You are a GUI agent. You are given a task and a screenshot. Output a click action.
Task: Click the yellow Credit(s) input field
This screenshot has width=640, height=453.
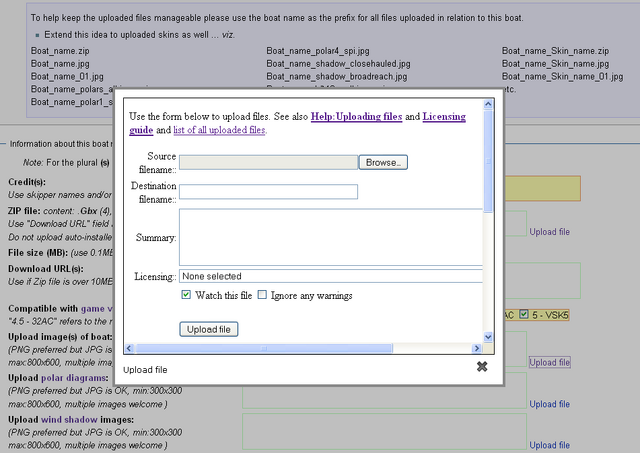pos(542,189)
